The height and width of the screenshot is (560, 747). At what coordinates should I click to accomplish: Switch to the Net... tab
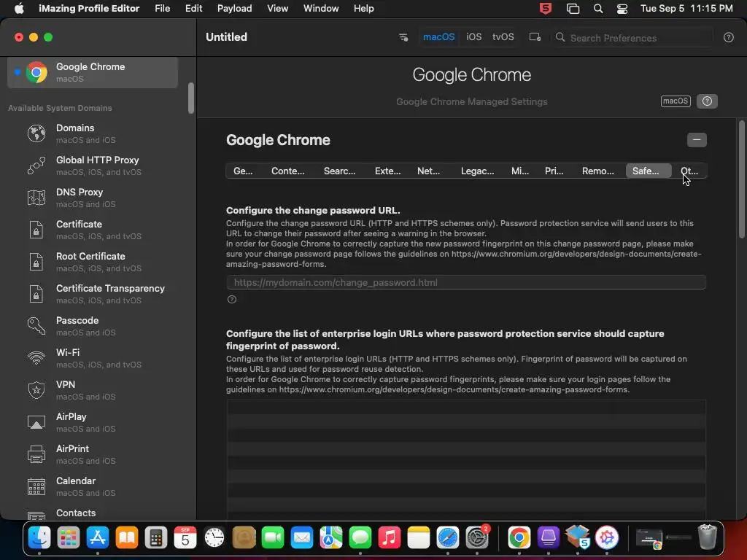428,171
